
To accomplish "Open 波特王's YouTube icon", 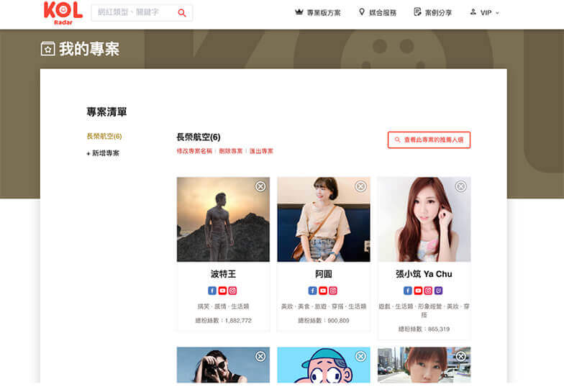I will [x=222, y=291].
